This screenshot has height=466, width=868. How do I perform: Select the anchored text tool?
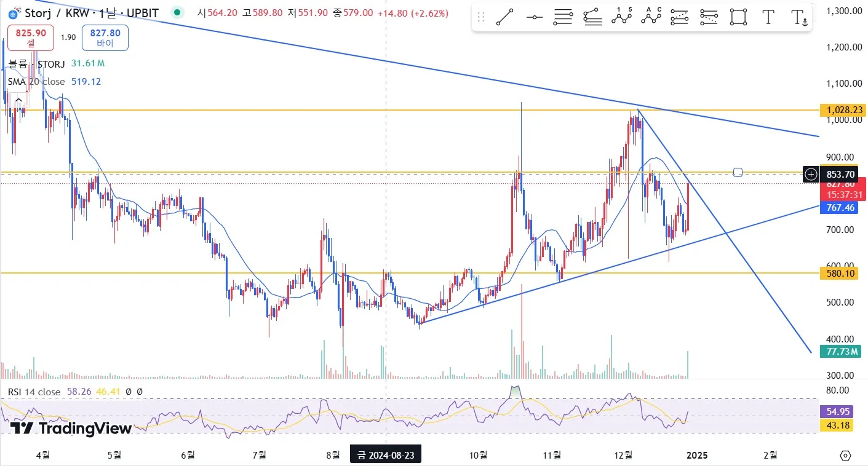[x=799, y=17]
